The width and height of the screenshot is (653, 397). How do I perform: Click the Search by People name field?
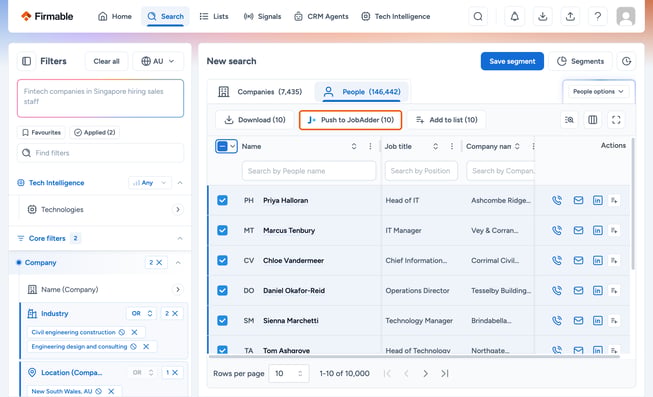[x=309, y=171]
